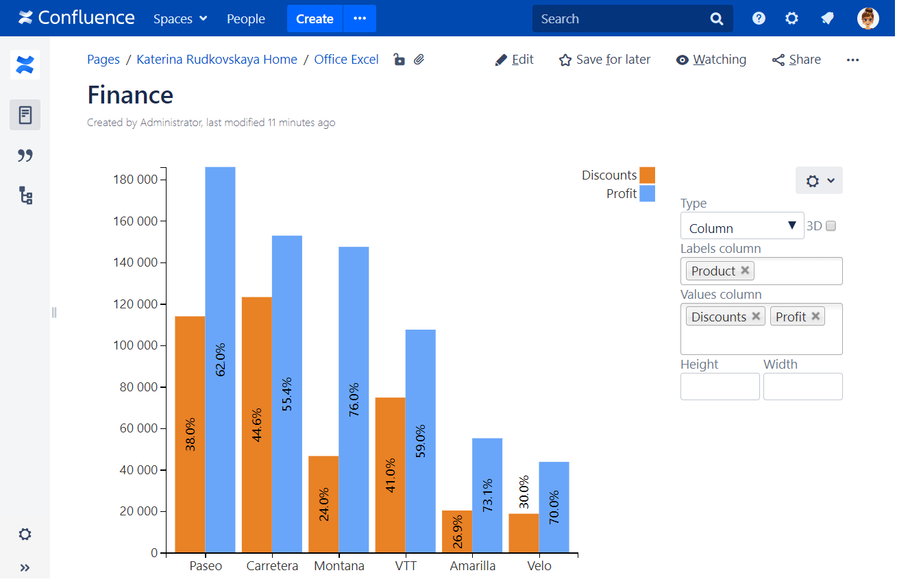This screenshot has width=921, height=588.
Task: Open the help question mark menu
Action: [759, 19]
